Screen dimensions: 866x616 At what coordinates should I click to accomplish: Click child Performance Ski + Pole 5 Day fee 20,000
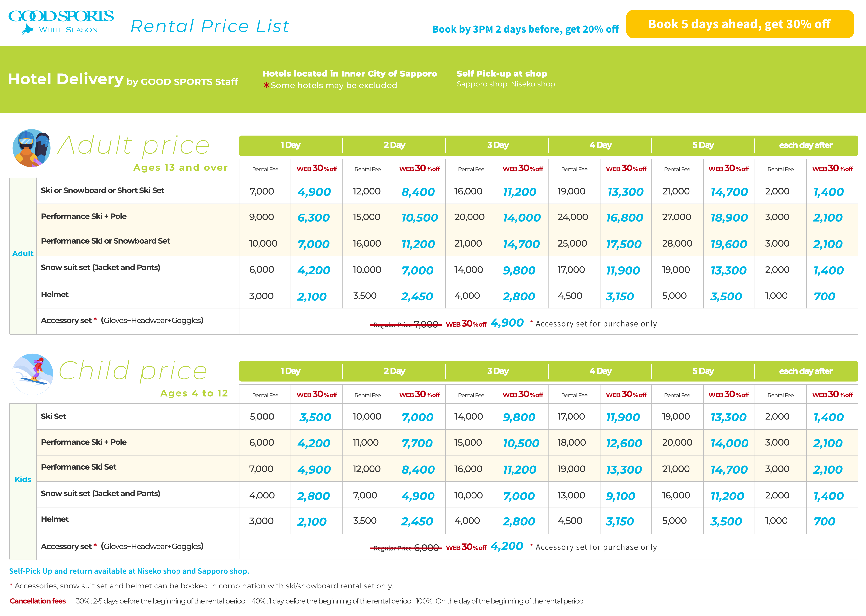(677, 443)
